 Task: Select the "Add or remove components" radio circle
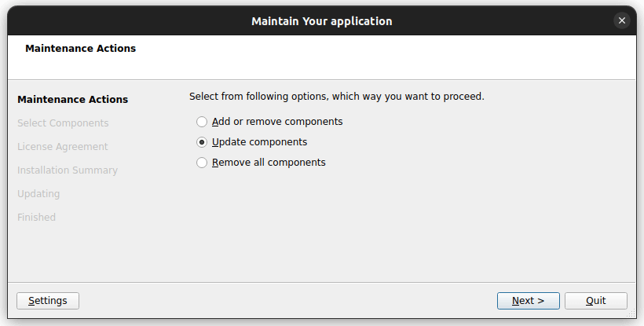(x=202, y=122)
